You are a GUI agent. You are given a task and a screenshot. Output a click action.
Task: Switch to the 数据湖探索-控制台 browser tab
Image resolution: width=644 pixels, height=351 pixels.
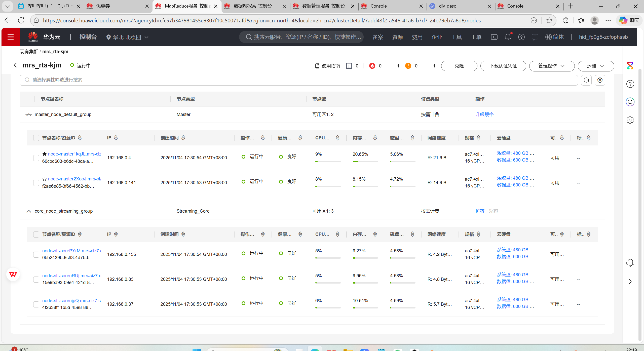tap(253, 6)
